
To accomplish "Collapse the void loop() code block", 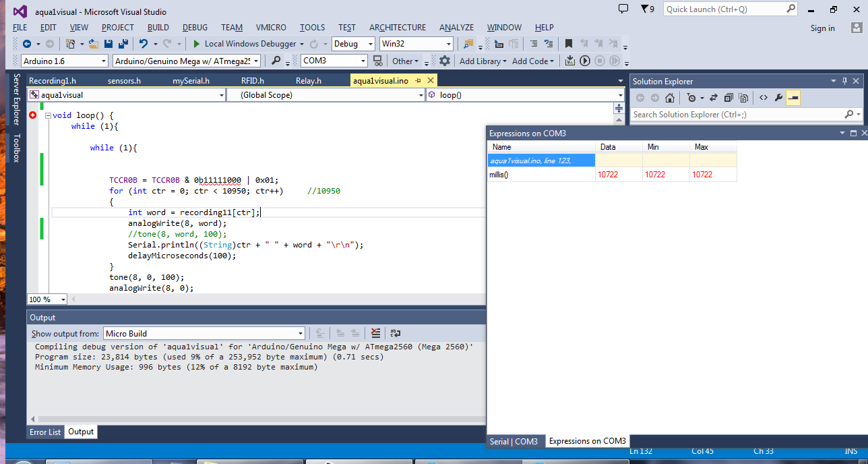I will coord(48,115).
